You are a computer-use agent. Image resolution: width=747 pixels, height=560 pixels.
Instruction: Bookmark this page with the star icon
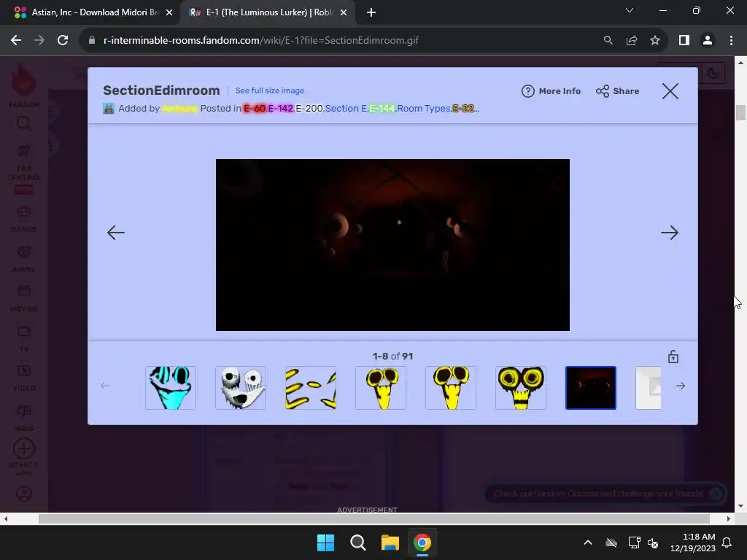tap(655, 41)
